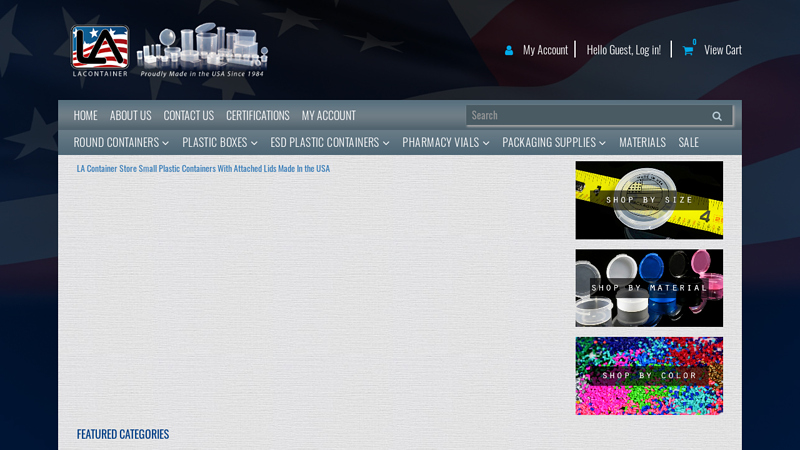Expand the Round Containers dropdown

[121, 143]
